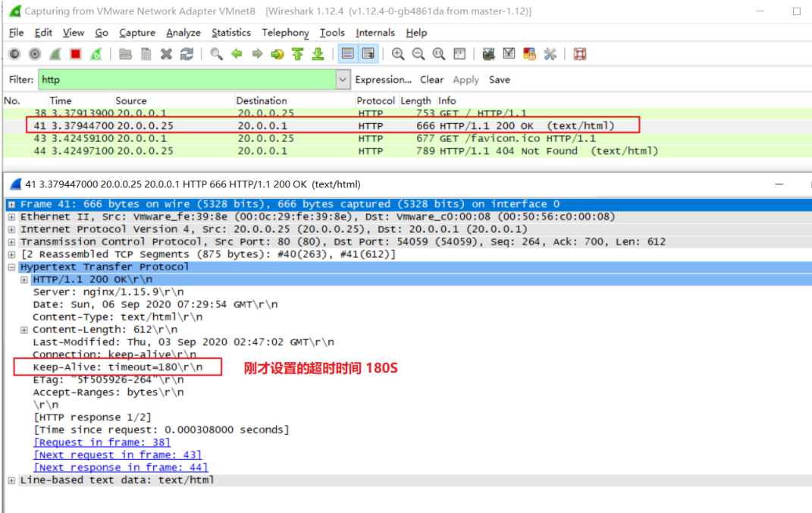Close this capture file (X icon)
Image resolution: width=812 pixels, height=513 pixels.
click(x=166, y=54)
